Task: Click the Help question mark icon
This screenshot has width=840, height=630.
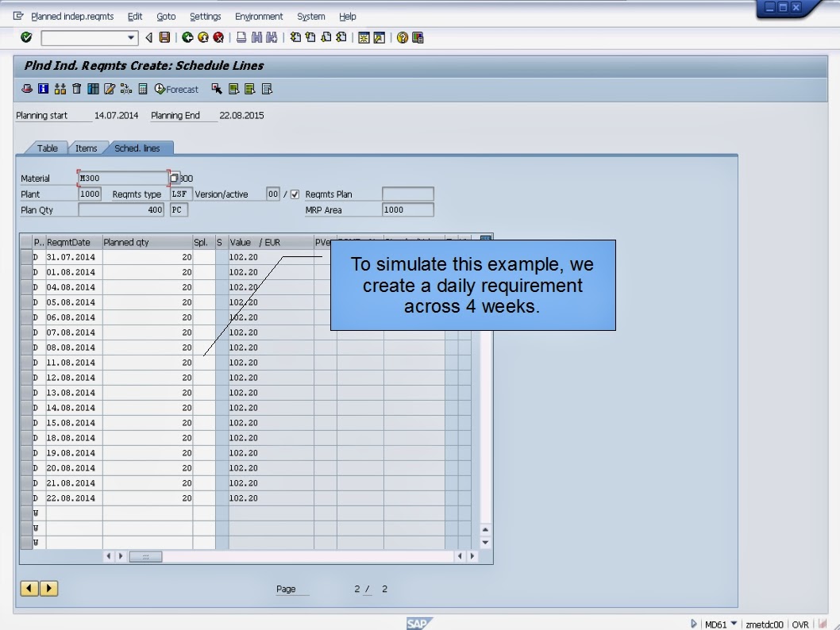Action: (401, 37)
